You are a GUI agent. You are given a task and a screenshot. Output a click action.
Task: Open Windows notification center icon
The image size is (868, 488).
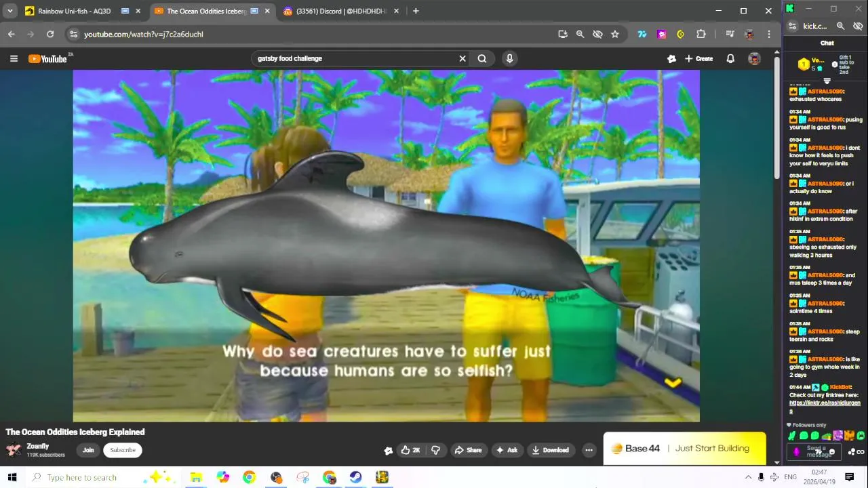[849, 477]
